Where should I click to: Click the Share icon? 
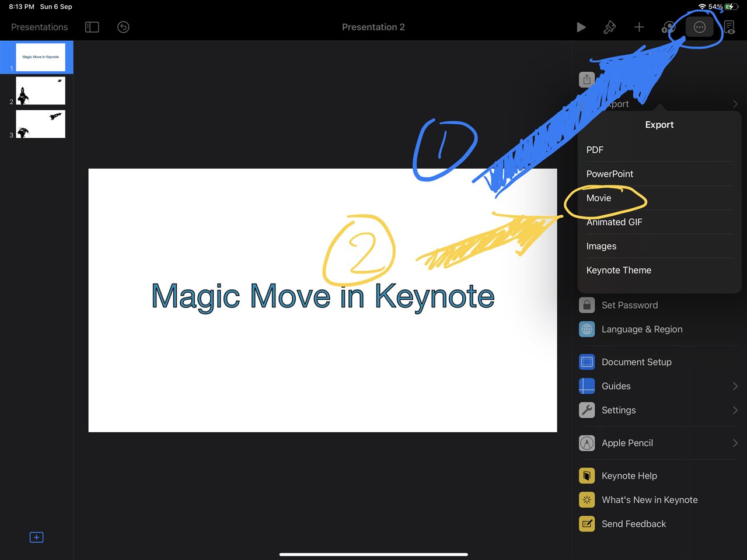tap(587, 79)
